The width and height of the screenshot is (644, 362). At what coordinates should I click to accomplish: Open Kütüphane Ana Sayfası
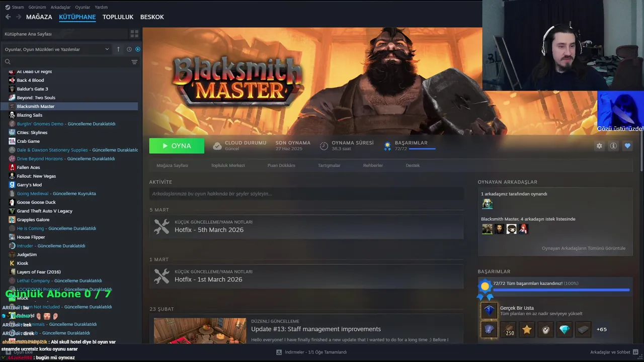64,34
